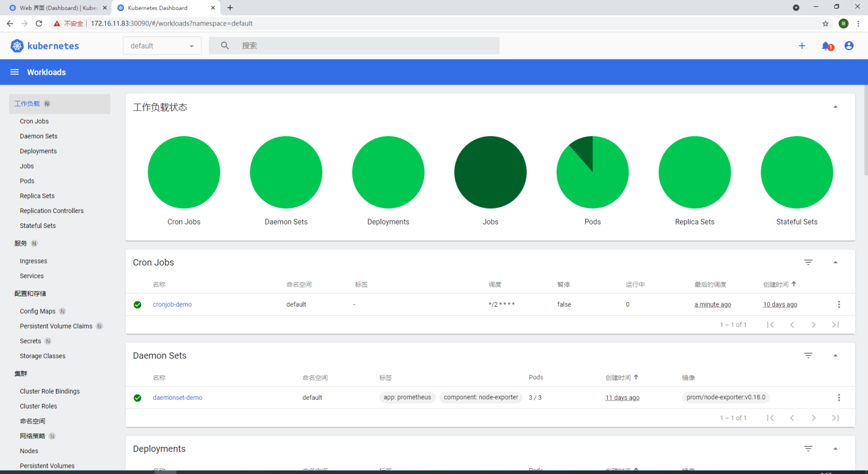Open actions menu for daemonset-demo

pyautogui.click(x=839, y=398)
